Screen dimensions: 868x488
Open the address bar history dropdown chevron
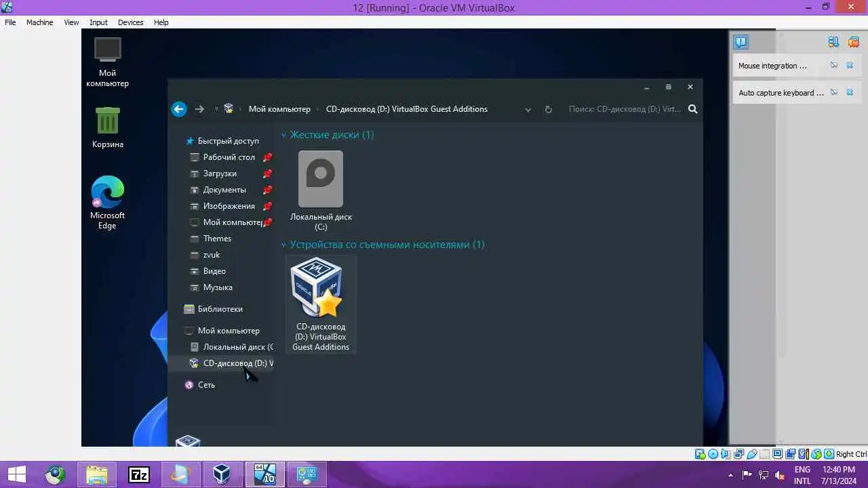pos(528,109)
